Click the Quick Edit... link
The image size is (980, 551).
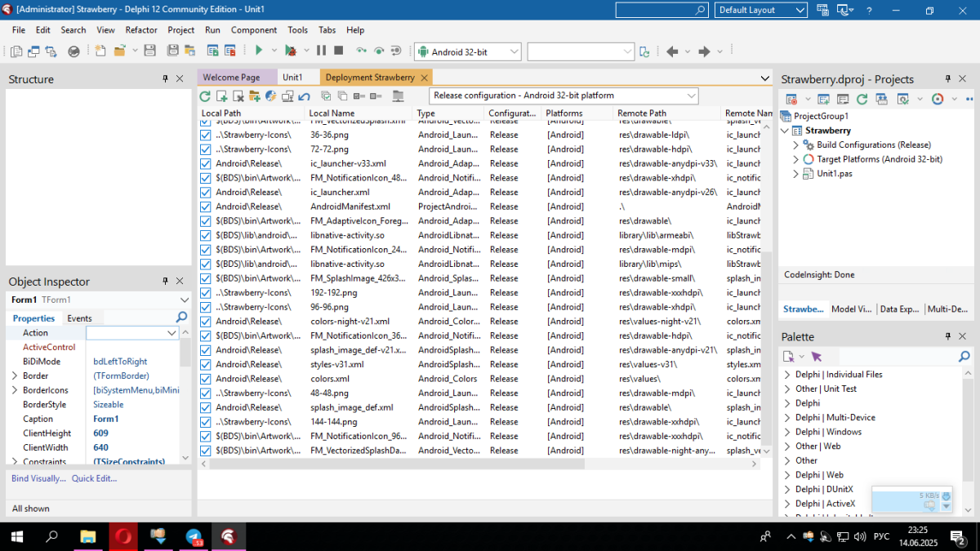(94, 478)
